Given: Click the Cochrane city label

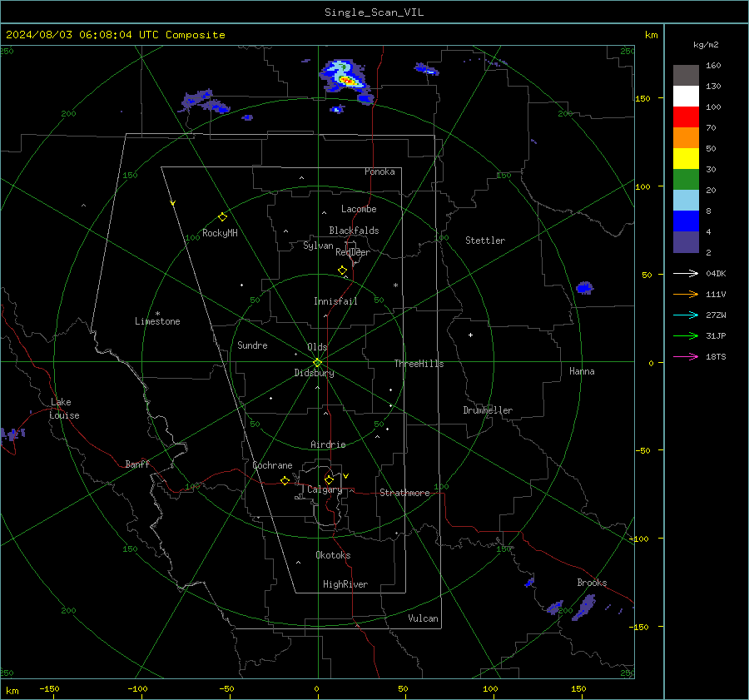Looking at the screenshot, I should point(272,465).
